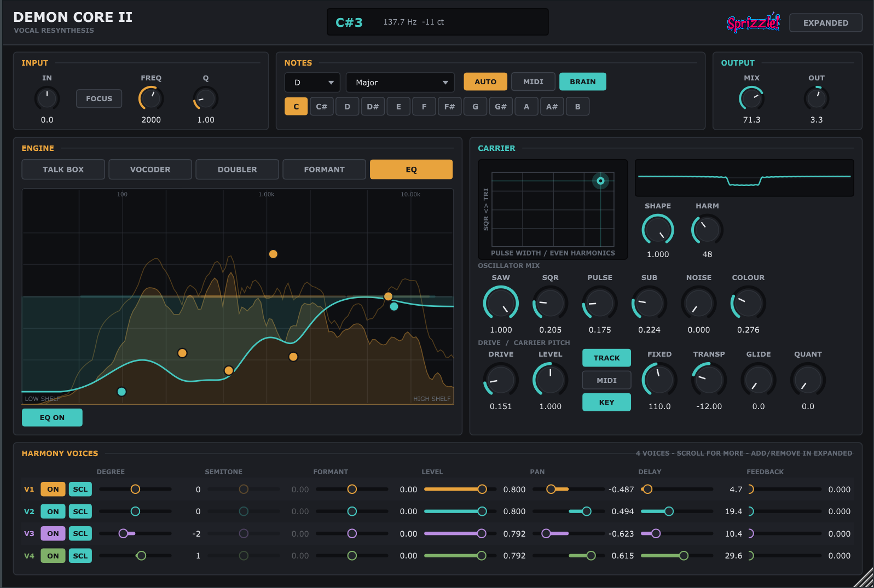This screenshot has width=874, height=588.
Task: Toggle voice V3 ON button
Action: pyautogui.click(x=53, y=533)
